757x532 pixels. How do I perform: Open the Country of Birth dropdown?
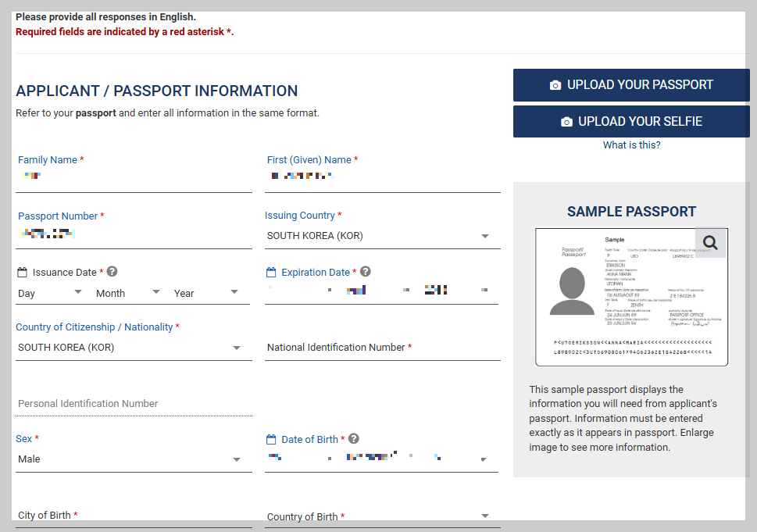[382, 516]
